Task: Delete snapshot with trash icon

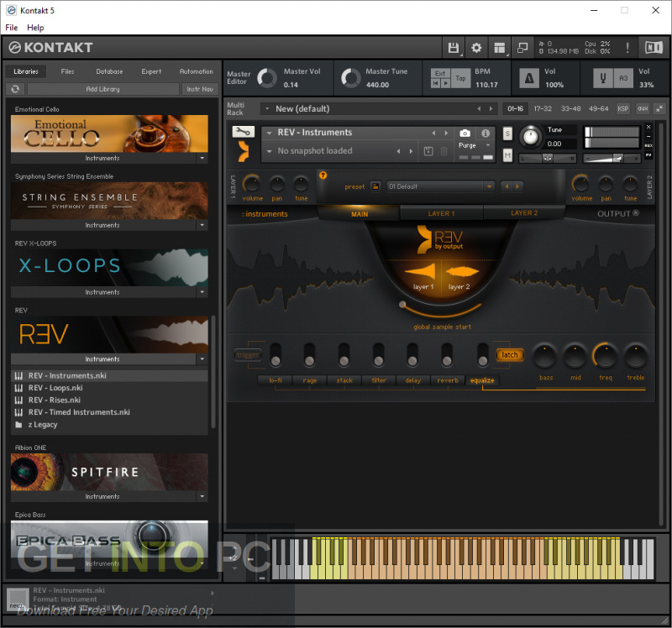Action: [x=444, y=151]
